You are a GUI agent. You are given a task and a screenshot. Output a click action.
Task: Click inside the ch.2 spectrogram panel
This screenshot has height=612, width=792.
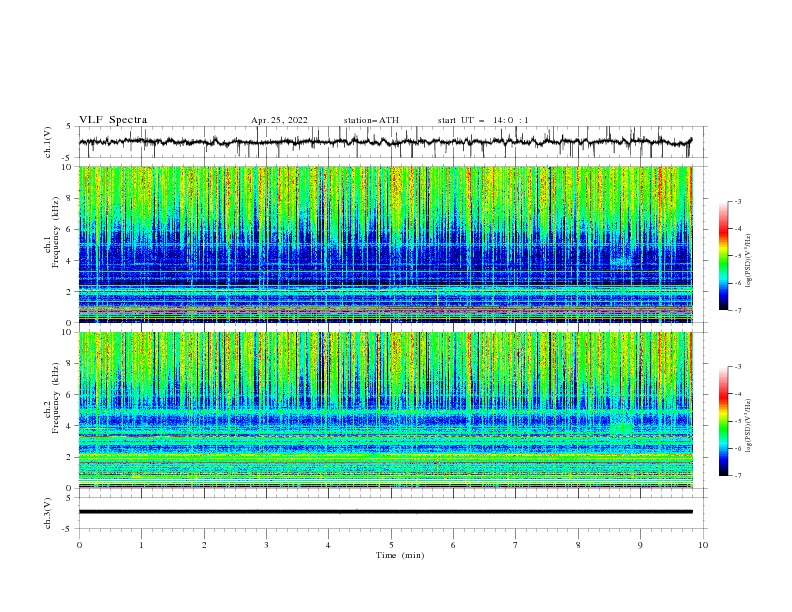(x=386, y=410)
